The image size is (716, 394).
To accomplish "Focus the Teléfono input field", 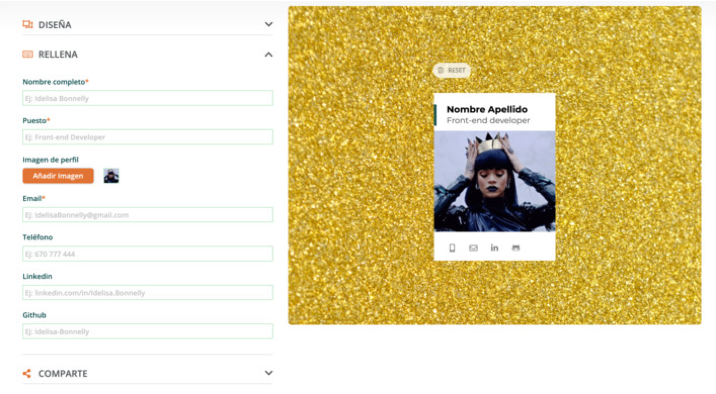I will [147, 254].
